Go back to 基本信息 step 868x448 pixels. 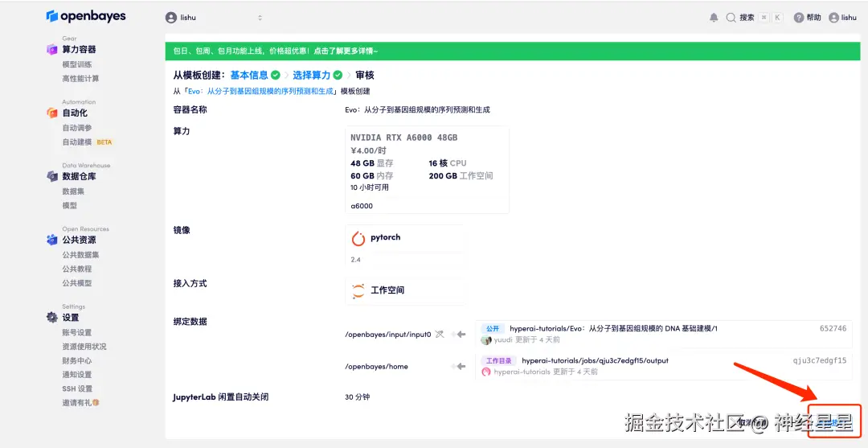click(x=249, y=75)
